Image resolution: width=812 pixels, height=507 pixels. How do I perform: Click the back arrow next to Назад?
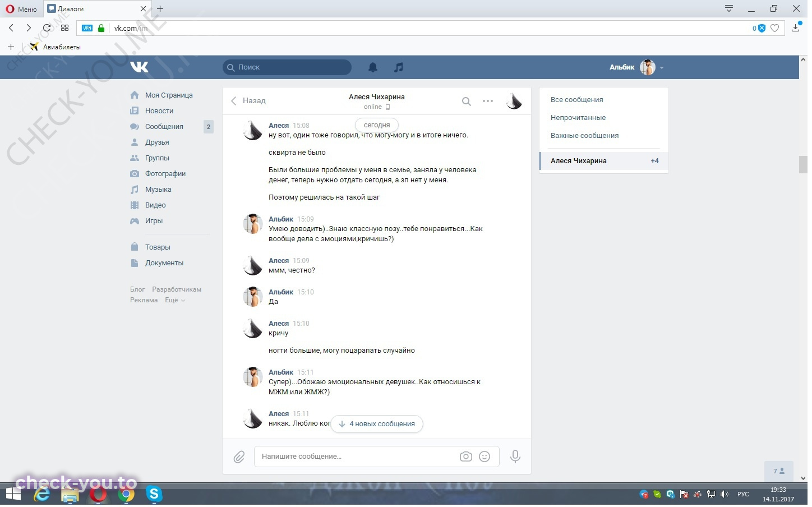234,102
